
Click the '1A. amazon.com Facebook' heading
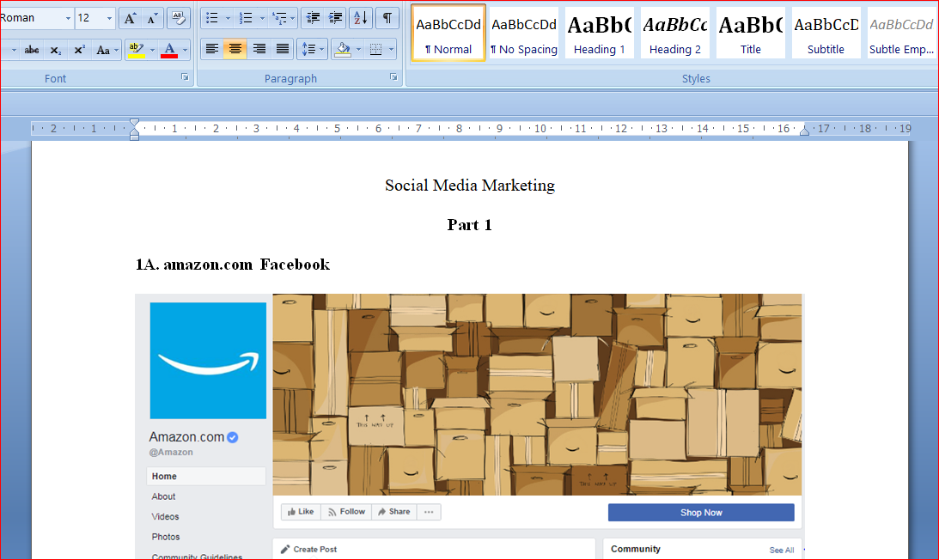click(x=232, y=265)
